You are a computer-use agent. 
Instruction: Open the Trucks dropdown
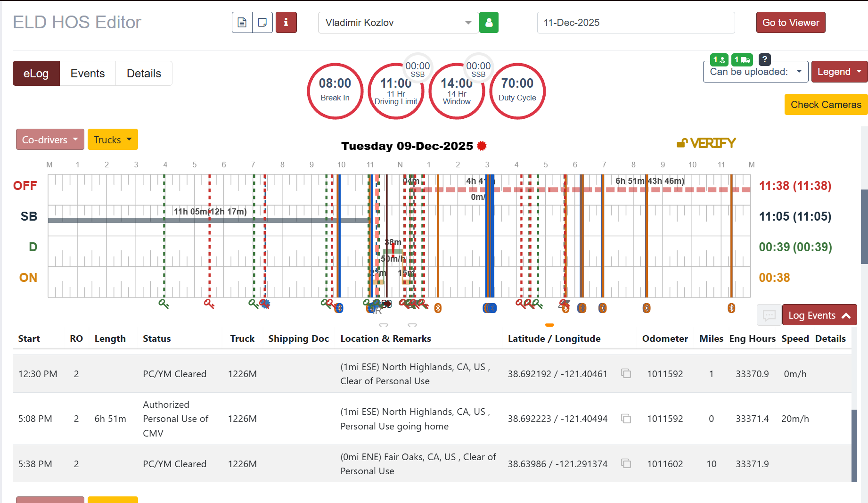pyautogui.click(x=113, y=140)
